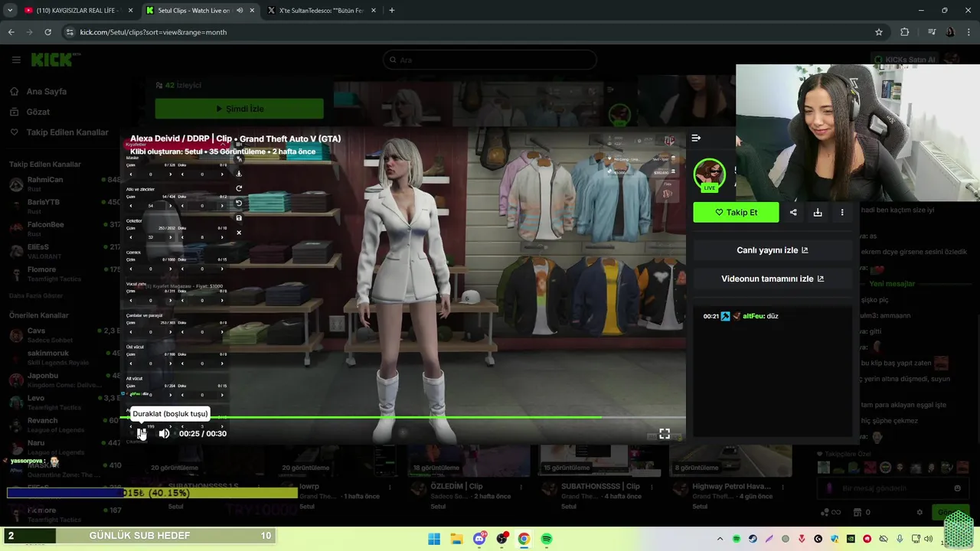Open browser extensions puzzle icon
Viewport: 980px width, 551px height.
coord(905,32)
